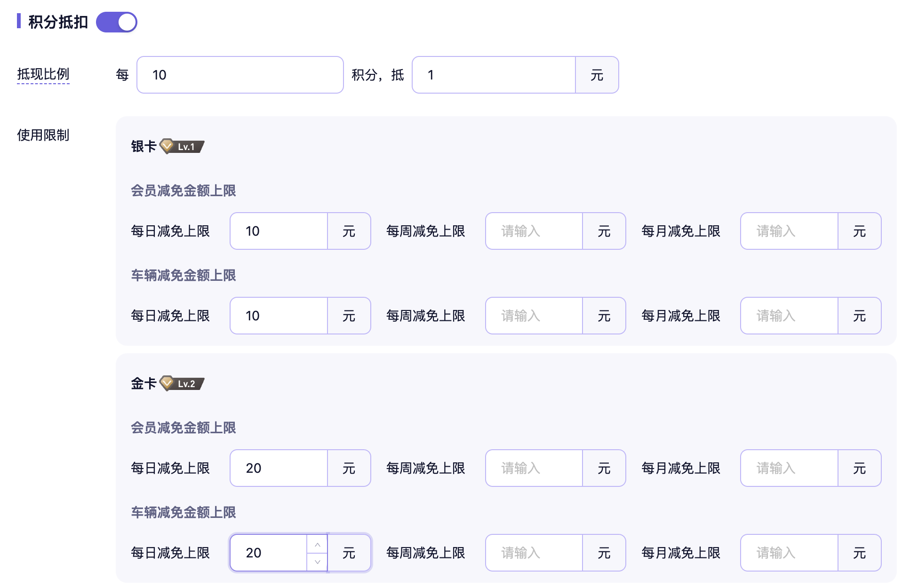
Task: Increase 金卡 vehicle daily limit with up arrow
Action: (318, 544)
